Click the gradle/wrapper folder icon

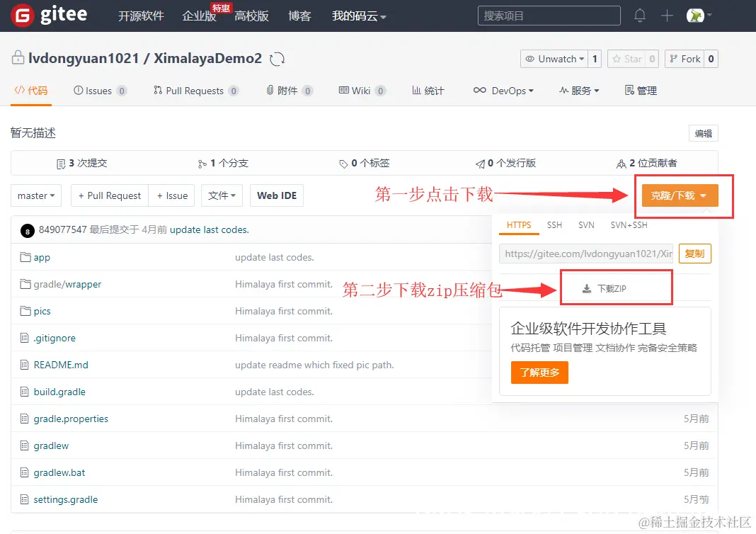(x=25, y=284)
